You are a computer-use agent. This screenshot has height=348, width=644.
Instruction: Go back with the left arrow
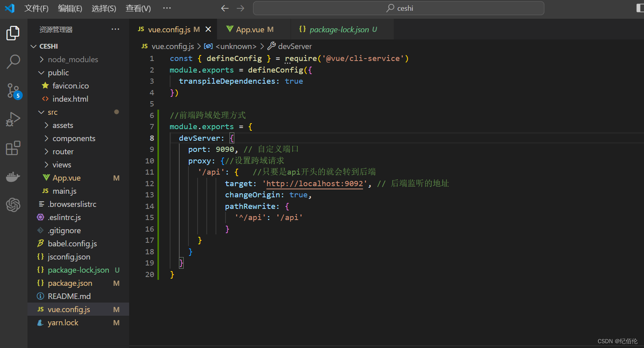(x=225, y=8)
